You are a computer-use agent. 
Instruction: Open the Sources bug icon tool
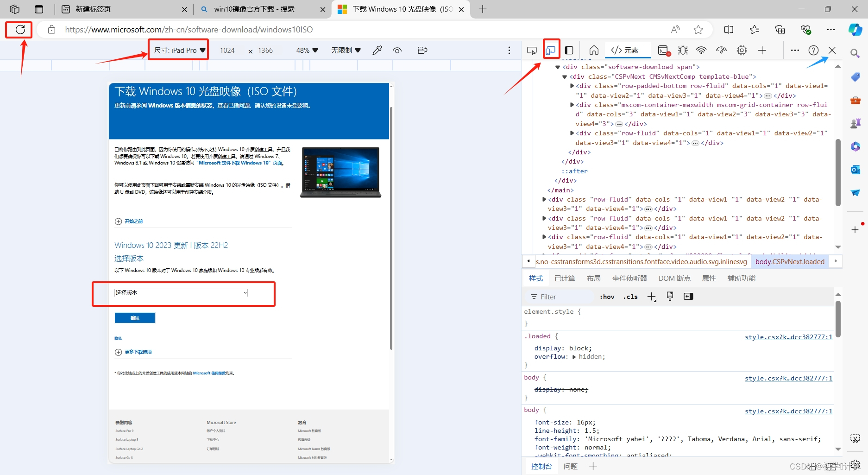[683, 50]
